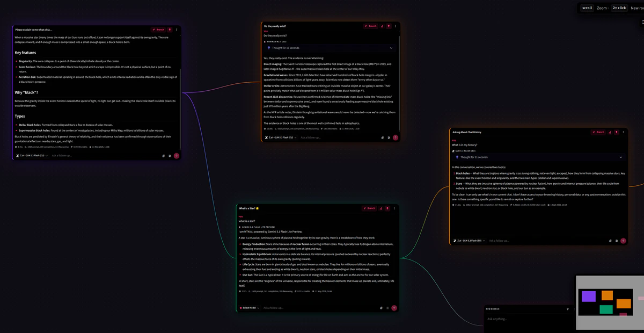Viewport: 644px width, 333px height.
Task: Attach file in 'Asking About Chat History' card
Action: pos(611,241)
